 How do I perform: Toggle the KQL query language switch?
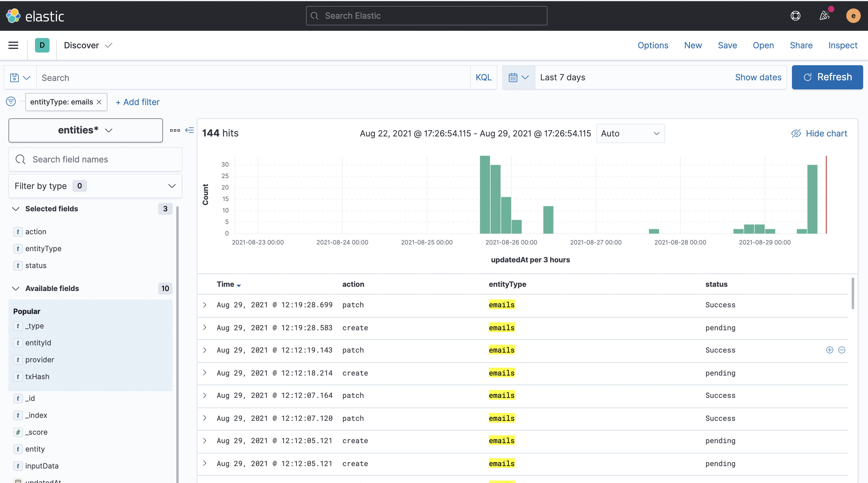click(483, 78)
